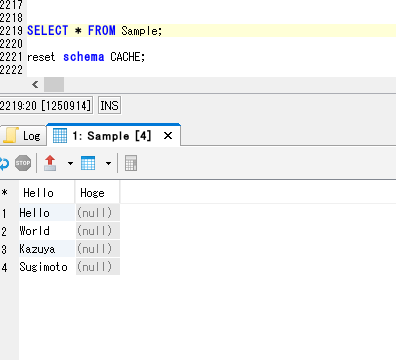Click line number 2222 in the gutter
Image resolution: width=396 pixels, height=360 pixels.
click(x=11, y=70)
